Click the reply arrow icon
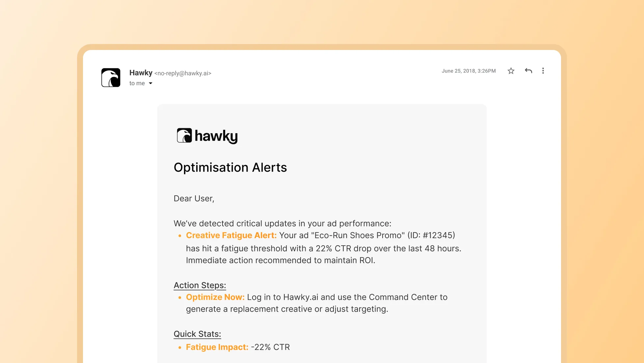This screenshot has height=363, width=644. click(528, 71)
